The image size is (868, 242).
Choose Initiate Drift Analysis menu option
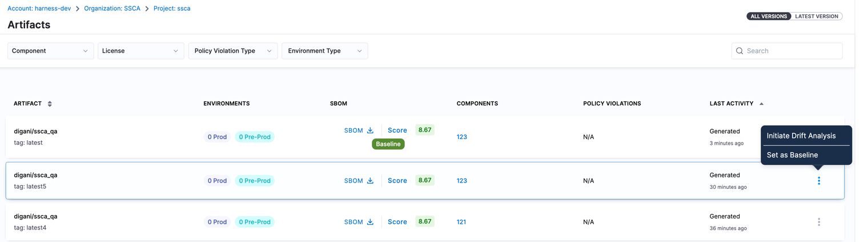point(801,136)
